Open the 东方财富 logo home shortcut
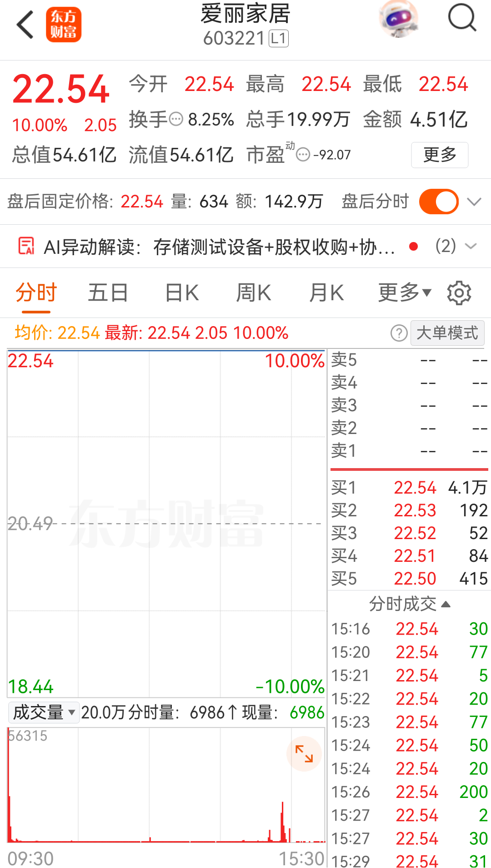 click(64, 25)
